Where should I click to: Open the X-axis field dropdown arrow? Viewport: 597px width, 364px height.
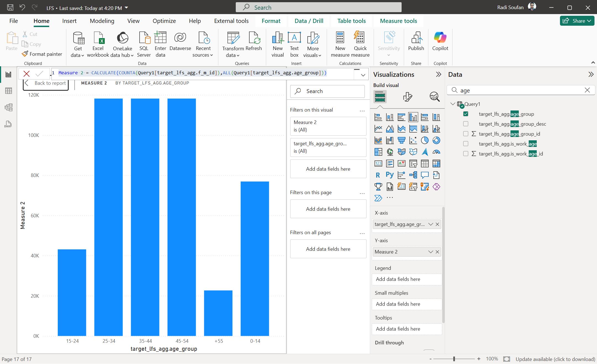coord(430,224)
